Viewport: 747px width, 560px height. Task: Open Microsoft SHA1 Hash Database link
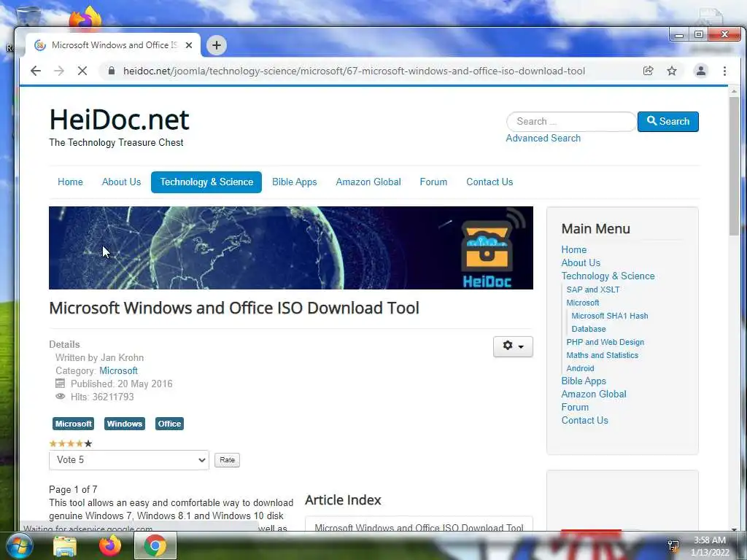[x=610, y=322]
